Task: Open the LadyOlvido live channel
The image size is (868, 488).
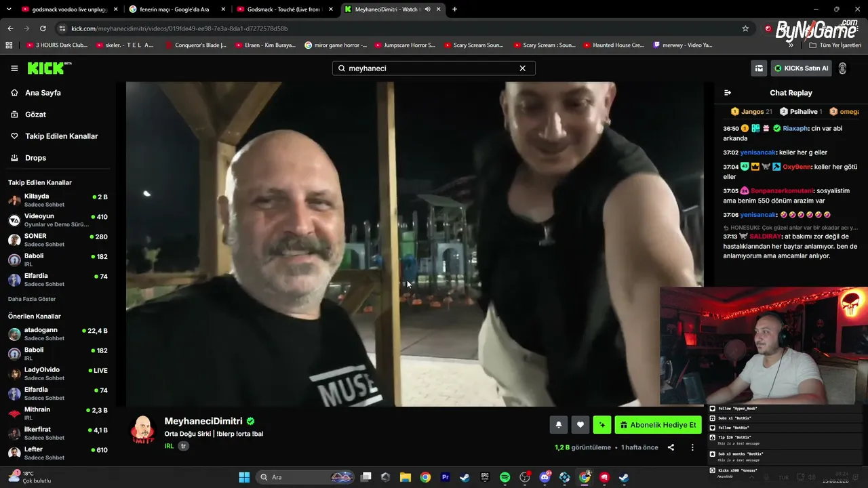Action: click(x=58, y=373)
